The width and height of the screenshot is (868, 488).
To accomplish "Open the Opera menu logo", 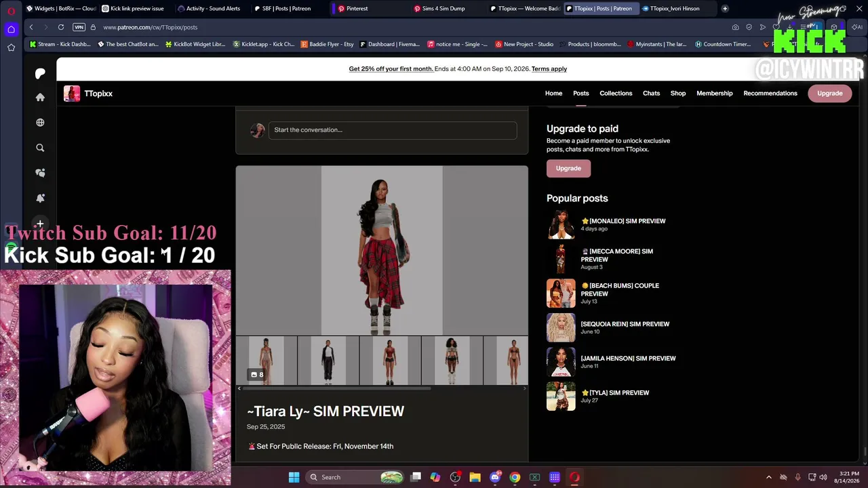I will tap(11, 11).
